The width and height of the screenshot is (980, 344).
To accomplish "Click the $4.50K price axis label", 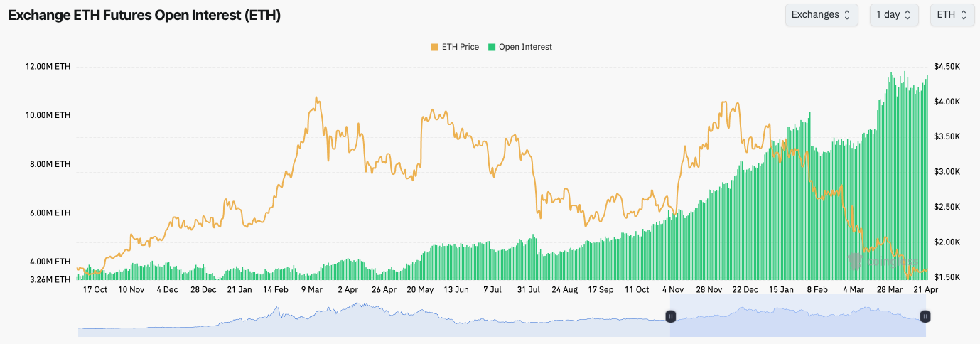I will [948, 67].
